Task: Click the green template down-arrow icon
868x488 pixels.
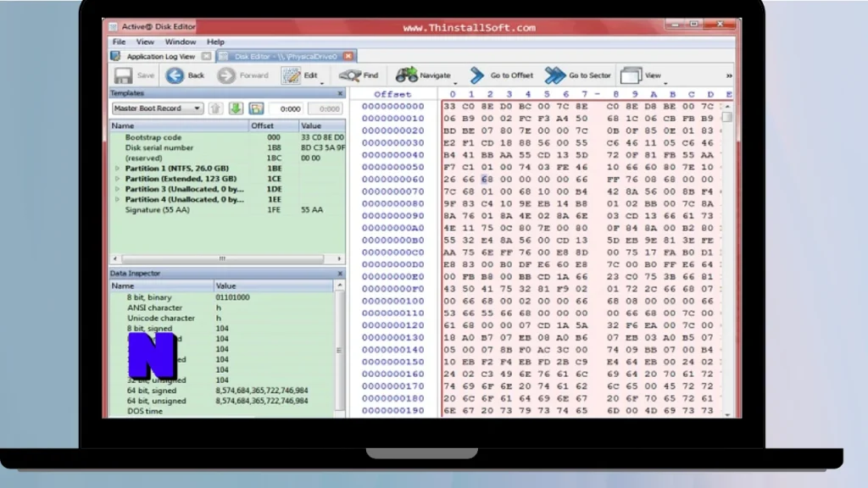Action: (x=236, y=108)
